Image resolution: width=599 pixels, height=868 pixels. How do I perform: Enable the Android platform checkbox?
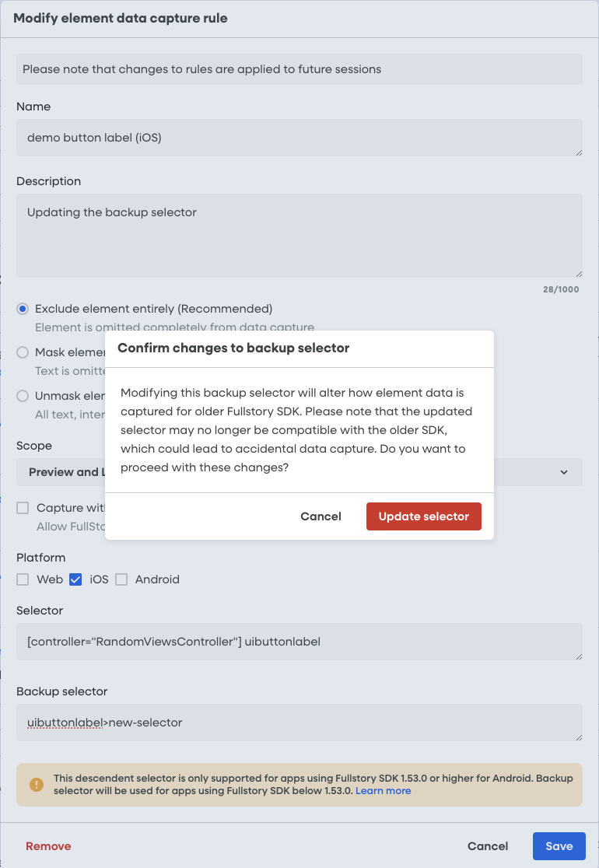click(121, 579)
